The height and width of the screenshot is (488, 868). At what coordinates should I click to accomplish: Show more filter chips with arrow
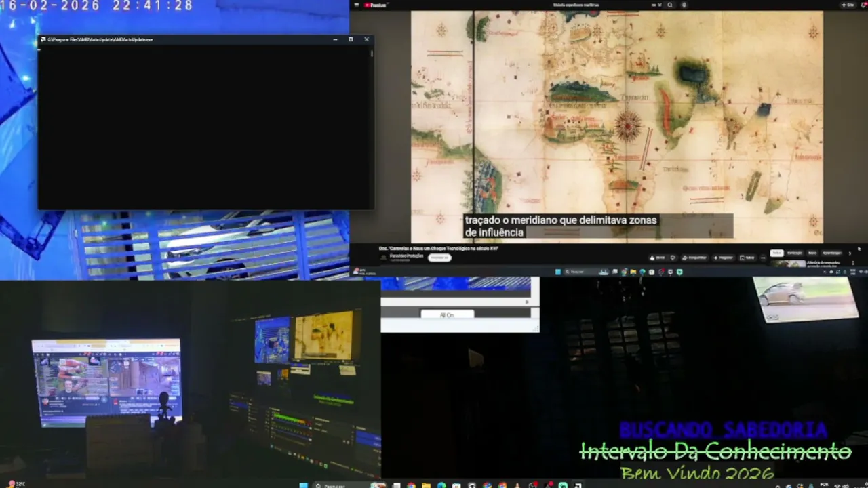click(850, 253)
